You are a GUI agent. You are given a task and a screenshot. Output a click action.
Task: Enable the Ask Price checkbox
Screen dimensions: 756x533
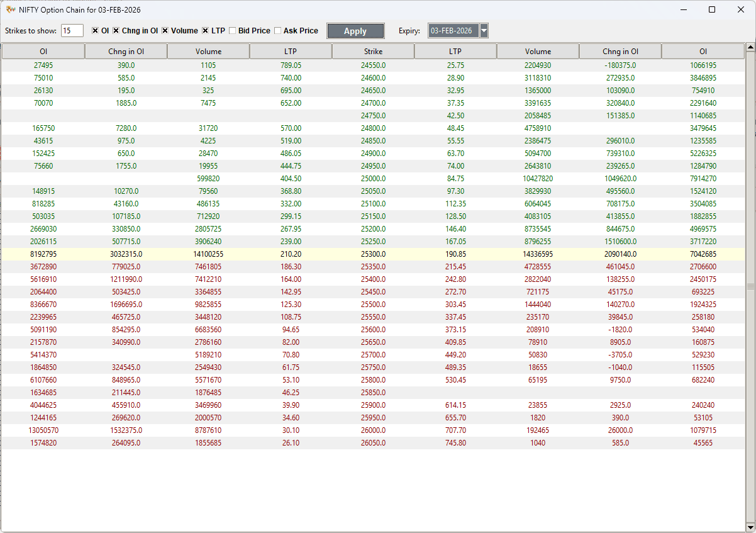pyautogui.click(x=277, y=30)
